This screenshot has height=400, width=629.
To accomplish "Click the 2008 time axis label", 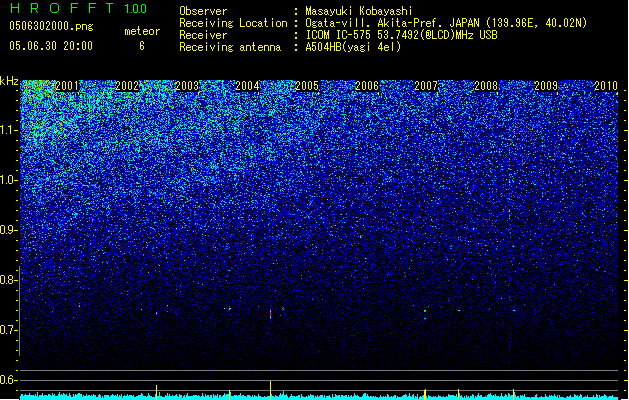I will (x=486, y=85).
